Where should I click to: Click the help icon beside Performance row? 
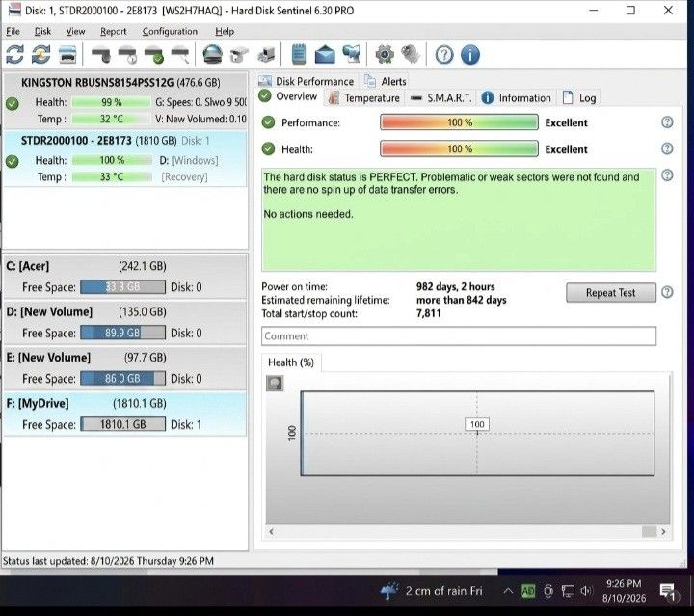pyautogui.click(x=667, y=122)
